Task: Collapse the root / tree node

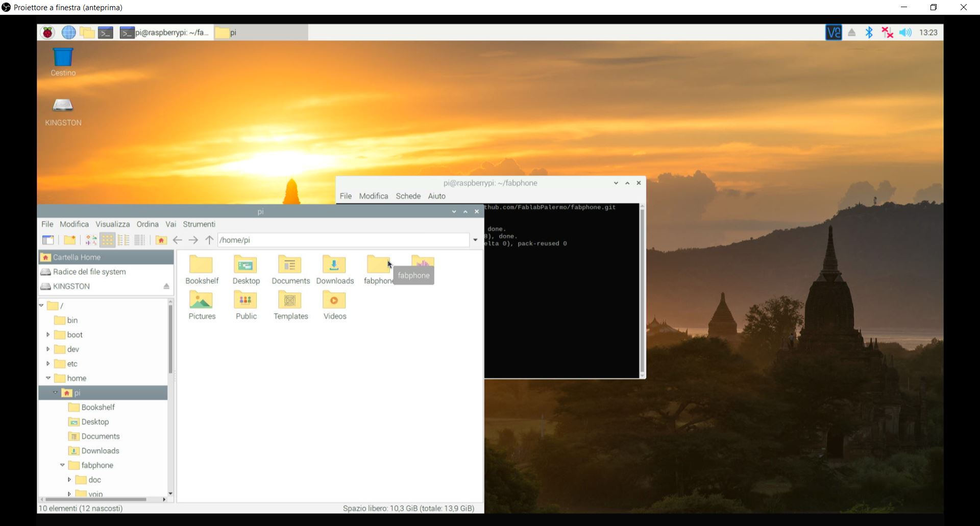Action: 42,305
